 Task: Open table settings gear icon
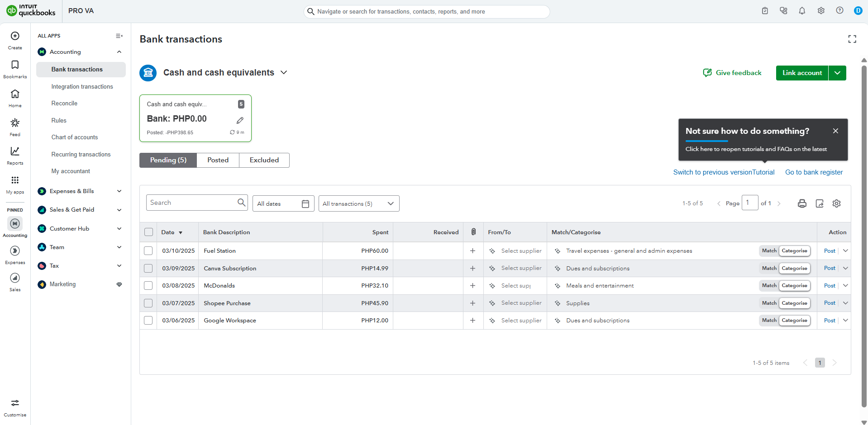[837, 203]
